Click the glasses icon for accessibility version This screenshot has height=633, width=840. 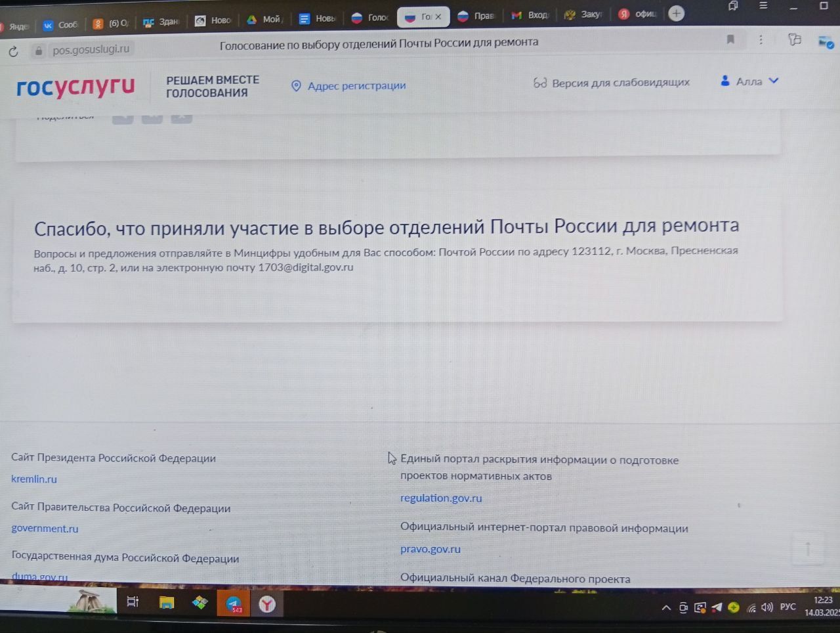539,83
